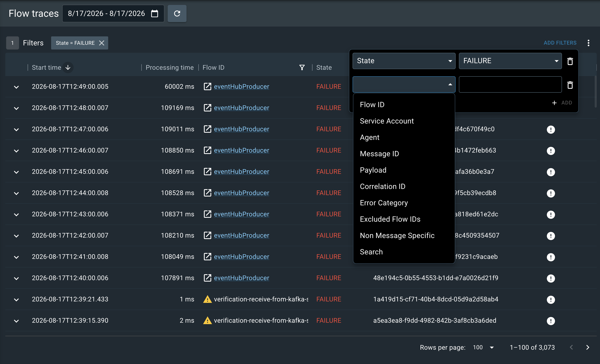Expand the 12:49:00.005 trace row
Screen dimensions: 600x364
click(x=16, y=87)
